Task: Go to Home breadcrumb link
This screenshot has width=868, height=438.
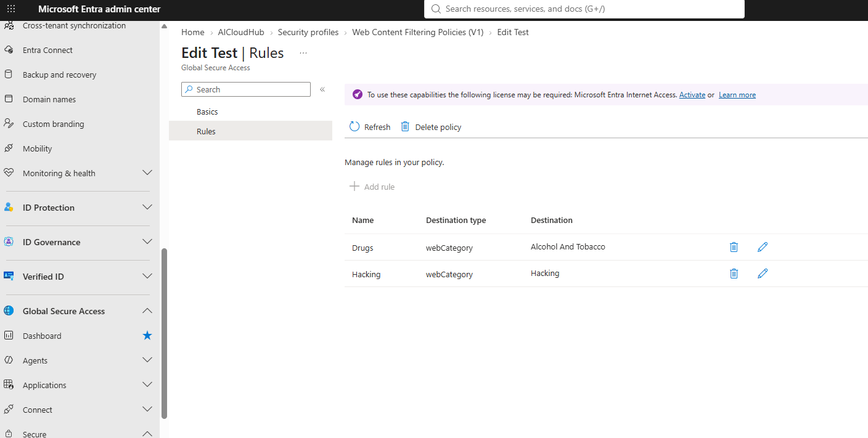Action: click(193, 32)
